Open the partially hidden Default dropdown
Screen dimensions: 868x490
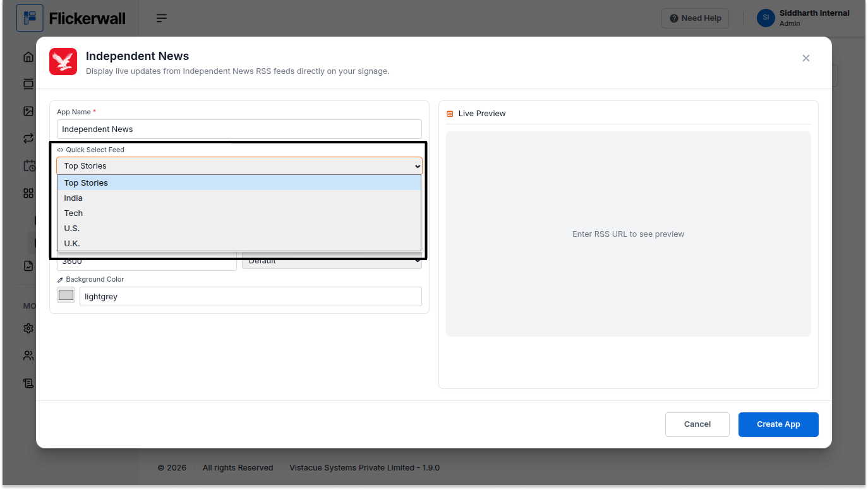pos(332,261)
